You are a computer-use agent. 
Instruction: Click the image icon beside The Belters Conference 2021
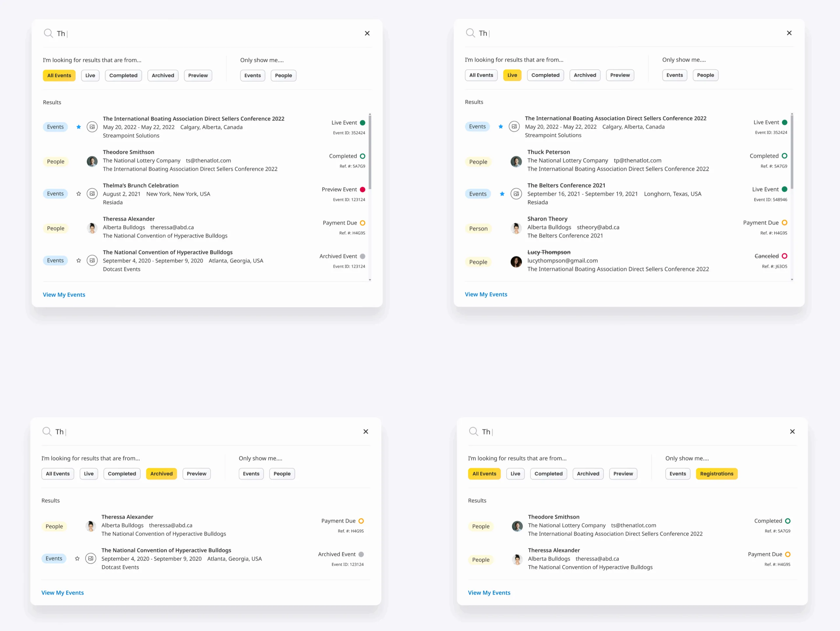click(516, 194)
